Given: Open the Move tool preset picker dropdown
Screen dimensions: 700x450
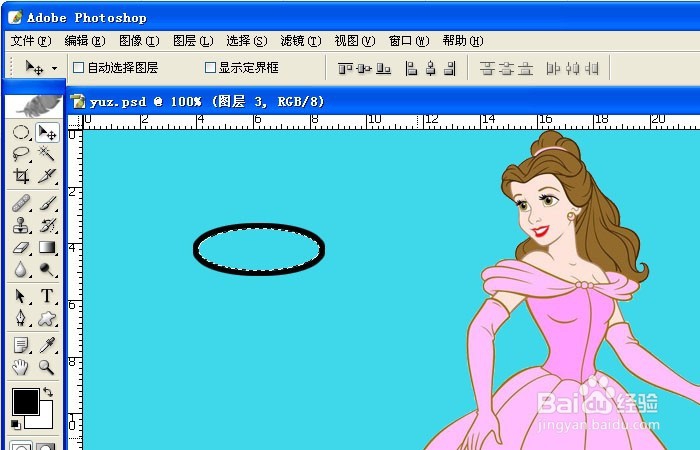Looking at the screenshot, I should 54,68.
